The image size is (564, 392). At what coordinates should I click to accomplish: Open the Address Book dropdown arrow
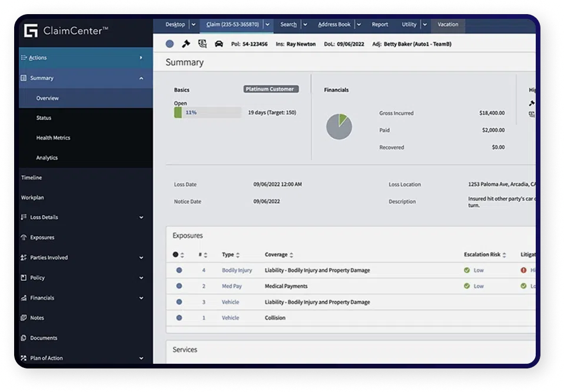pyautogui.click(x=359, y=25)
